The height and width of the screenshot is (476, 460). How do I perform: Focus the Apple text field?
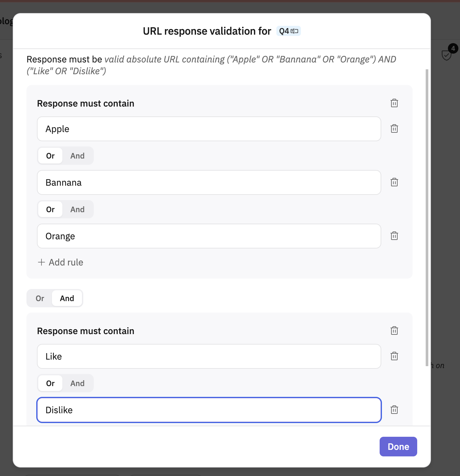click(209, 129)
